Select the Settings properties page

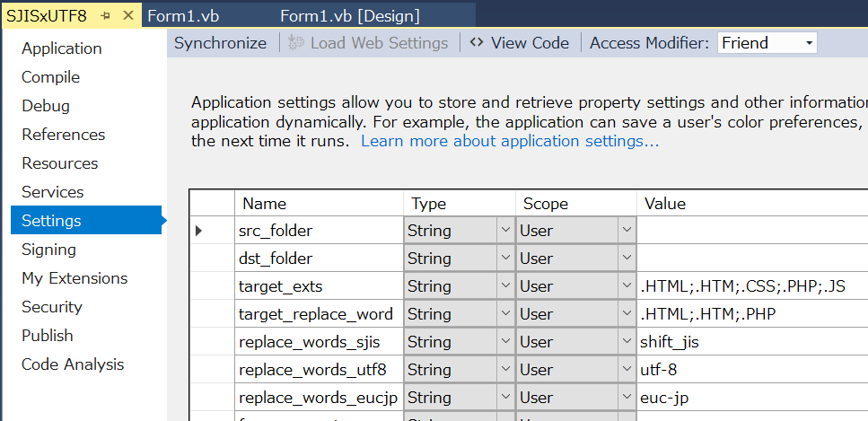[86, 221]
